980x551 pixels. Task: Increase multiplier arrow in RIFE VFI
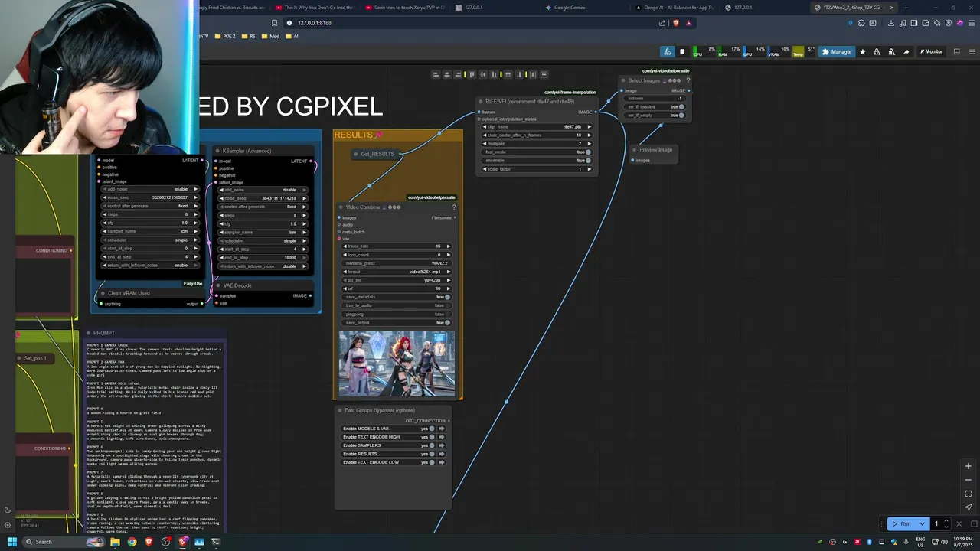pyautogui.click(x=590, y=143)
